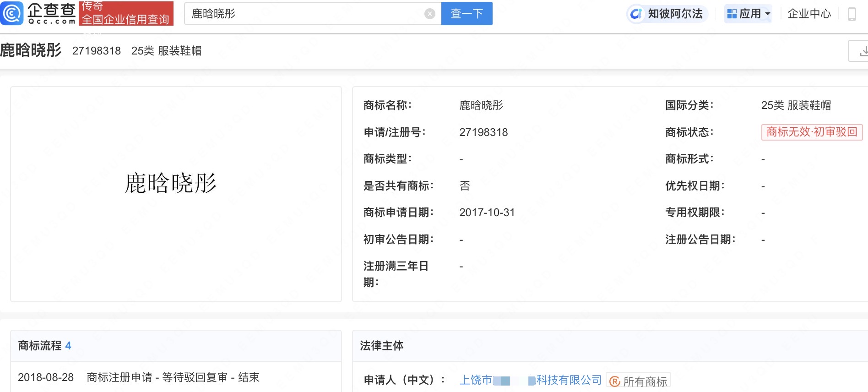The width and height of the screenshot is (868, 392).
Task: Click the 所有商标 button
Action: (x=639, y=381)
